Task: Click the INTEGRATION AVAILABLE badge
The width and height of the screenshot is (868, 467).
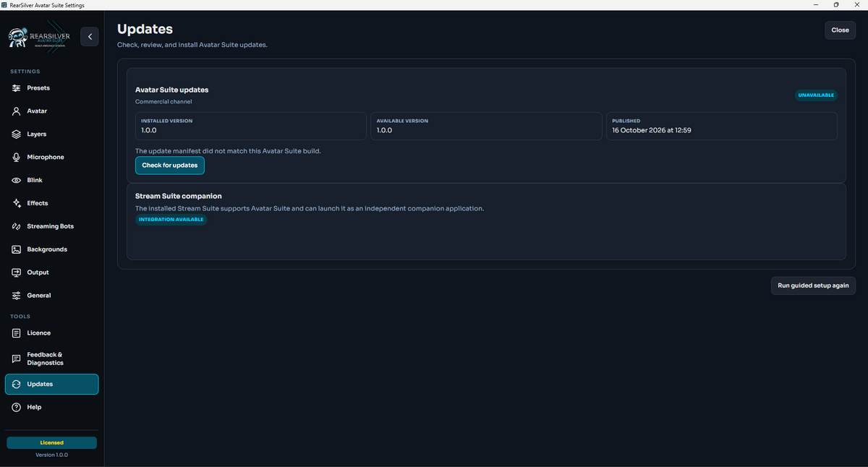Action: pos(171,220)
